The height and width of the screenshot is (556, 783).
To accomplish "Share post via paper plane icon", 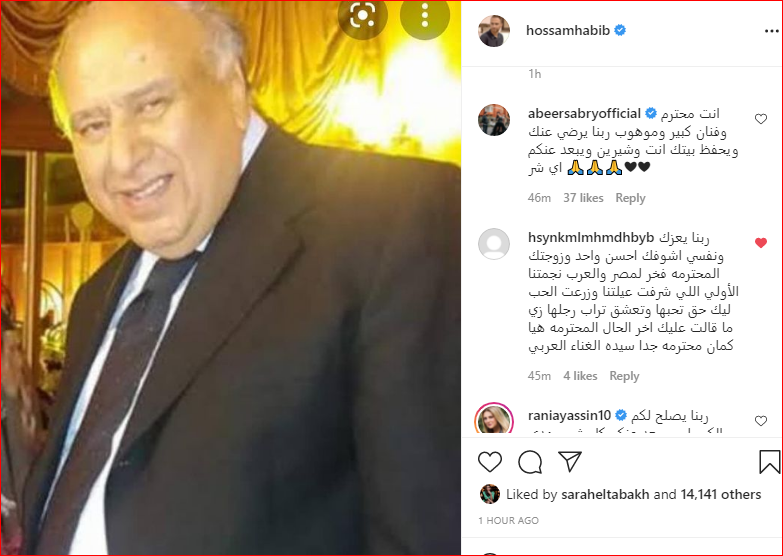I will pyautogui.click(x=570, y=461).
